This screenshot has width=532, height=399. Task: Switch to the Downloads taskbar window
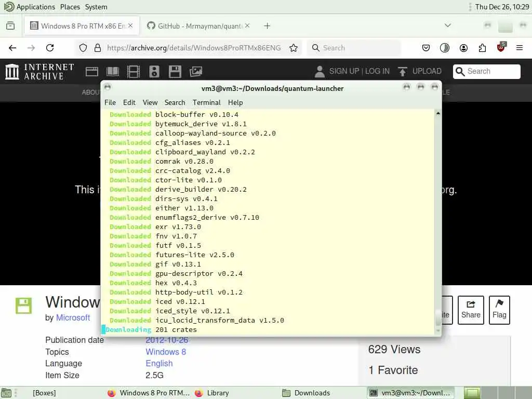click(307, 393)
